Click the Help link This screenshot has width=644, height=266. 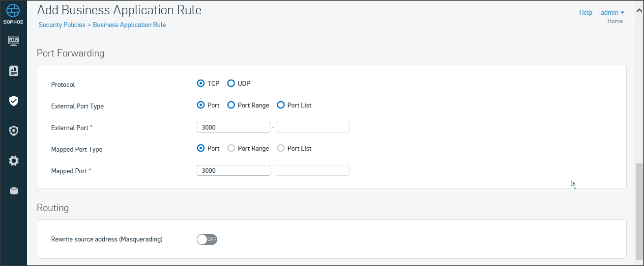585,13
